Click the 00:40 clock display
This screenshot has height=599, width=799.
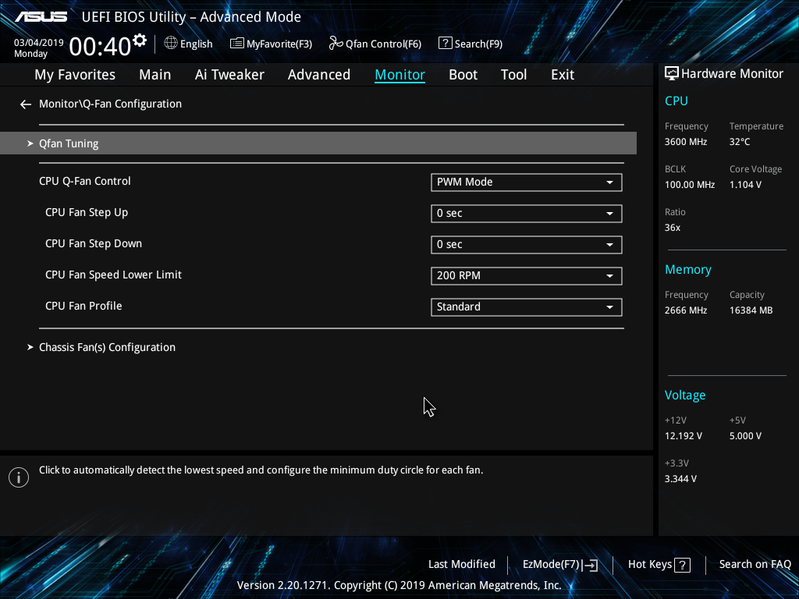point(100,46)
